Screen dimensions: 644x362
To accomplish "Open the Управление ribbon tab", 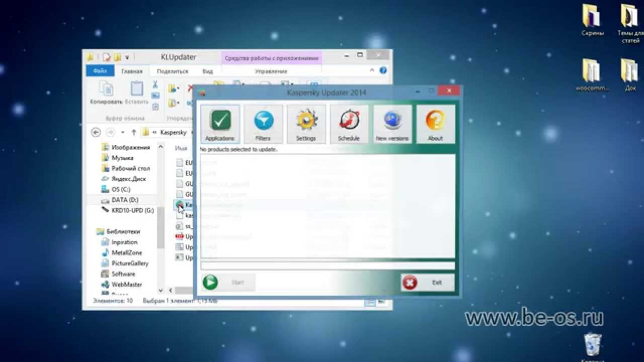I will pyautogui.click(x=271, y=71).
